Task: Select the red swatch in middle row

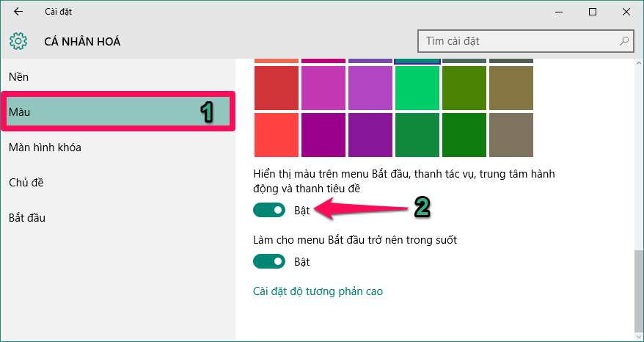Action: 277,87
